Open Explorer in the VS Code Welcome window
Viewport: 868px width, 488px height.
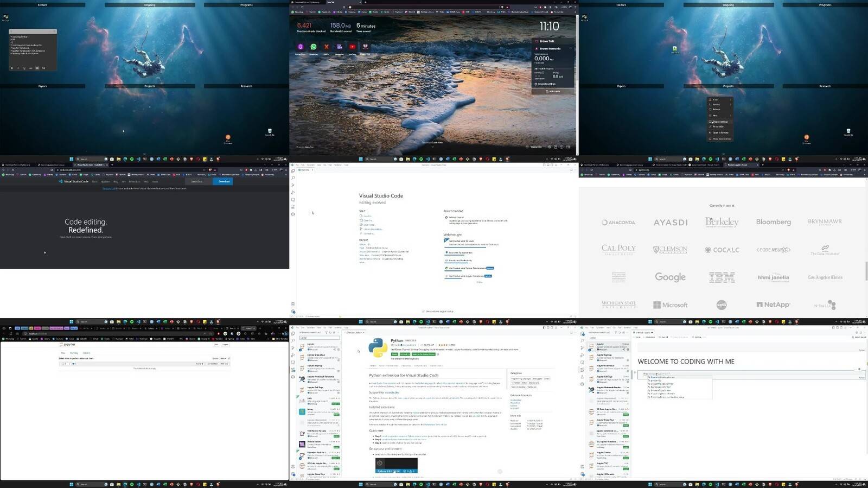(293, 170)
